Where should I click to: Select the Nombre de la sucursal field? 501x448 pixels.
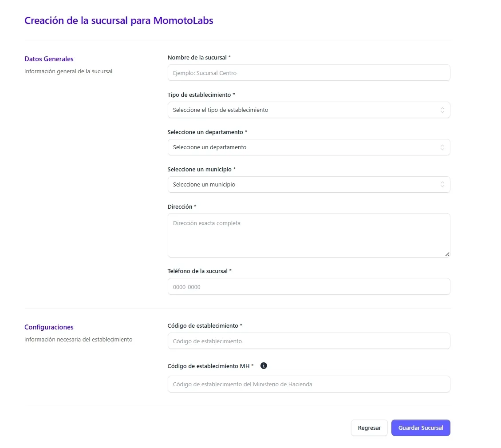click(x=309, y=72)
